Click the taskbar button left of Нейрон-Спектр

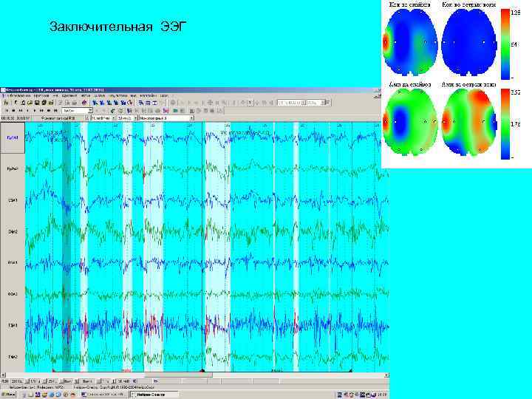105,395
